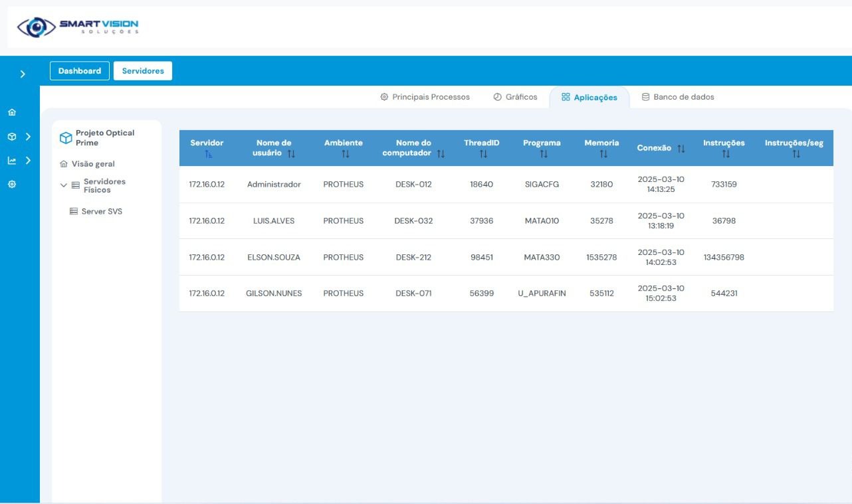The image size is (852, 504).
Task: Click the Smart Vision eye logo
Action: coord(37,27)
